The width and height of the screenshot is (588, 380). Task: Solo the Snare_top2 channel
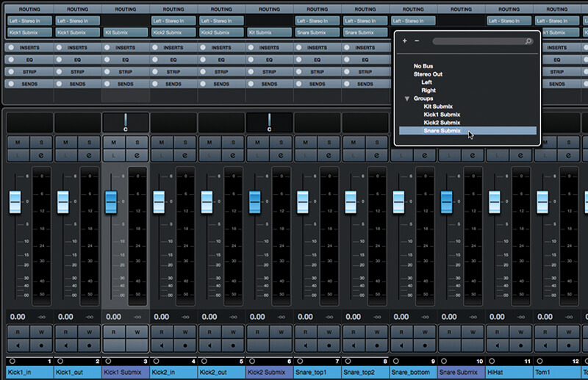(x=377, y=143)
